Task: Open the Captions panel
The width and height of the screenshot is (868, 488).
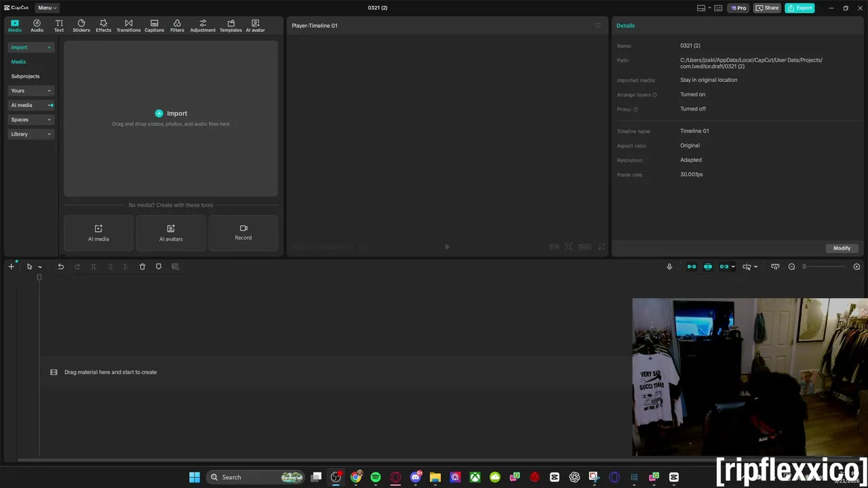Action: [x=154, y=26]
